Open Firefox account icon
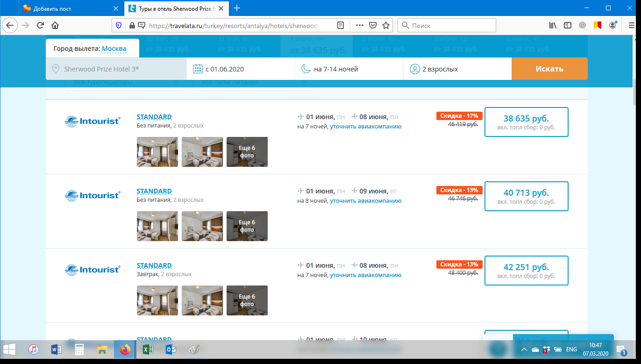Screen dimensions: 641x364 coord(613,25)
